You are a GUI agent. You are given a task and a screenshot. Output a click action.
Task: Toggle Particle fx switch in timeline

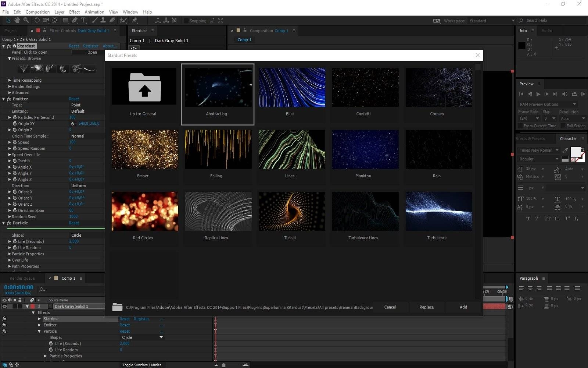click(4, 331)
